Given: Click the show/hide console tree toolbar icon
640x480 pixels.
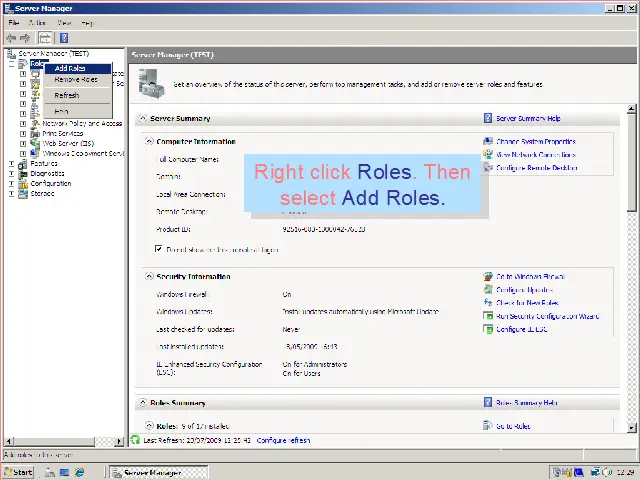Looking at the screenshot, I should (x=45, y=38).
